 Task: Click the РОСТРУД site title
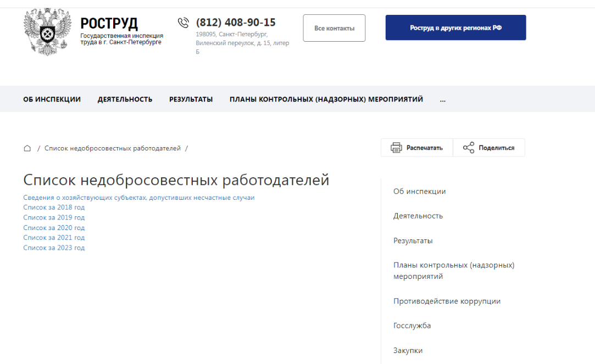pos(109,24)
